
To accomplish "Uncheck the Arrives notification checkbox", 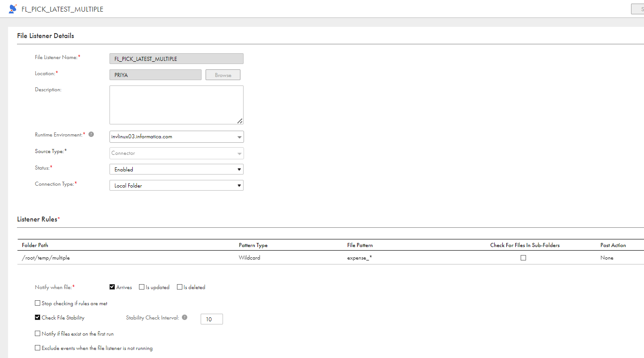I will coord(112,287).
